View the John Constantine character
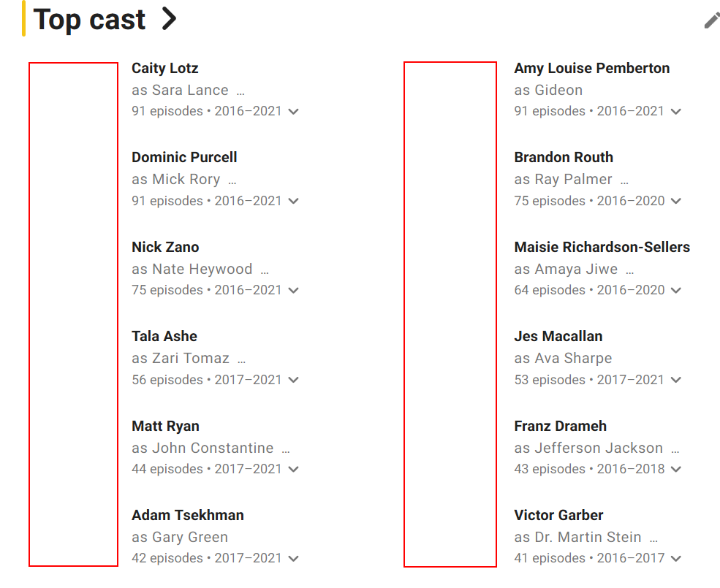Viewport: 720px width, 588px height. click(x=213, y=448)
